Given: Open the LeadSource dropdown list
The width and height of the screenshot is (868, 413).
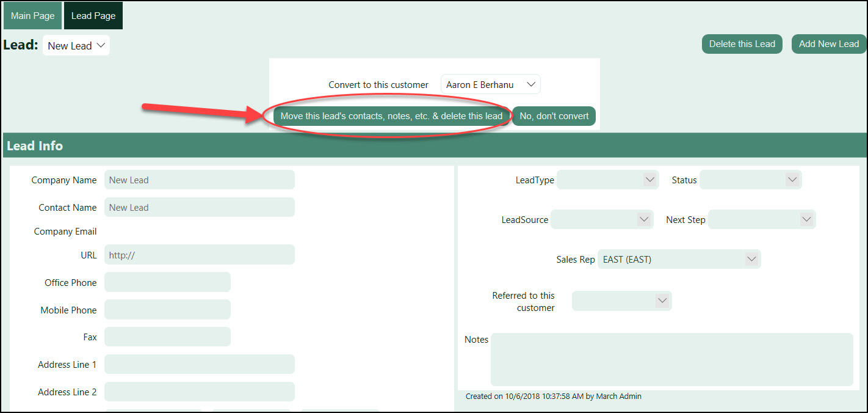Looking at the screenshot, I should (x=602, y=220).
